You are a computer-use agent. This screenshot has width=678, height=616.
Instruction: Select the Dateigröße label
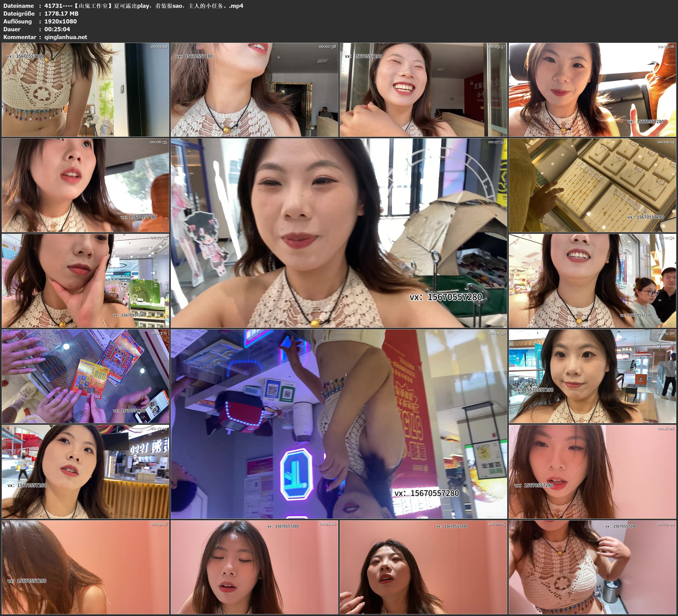19,13
